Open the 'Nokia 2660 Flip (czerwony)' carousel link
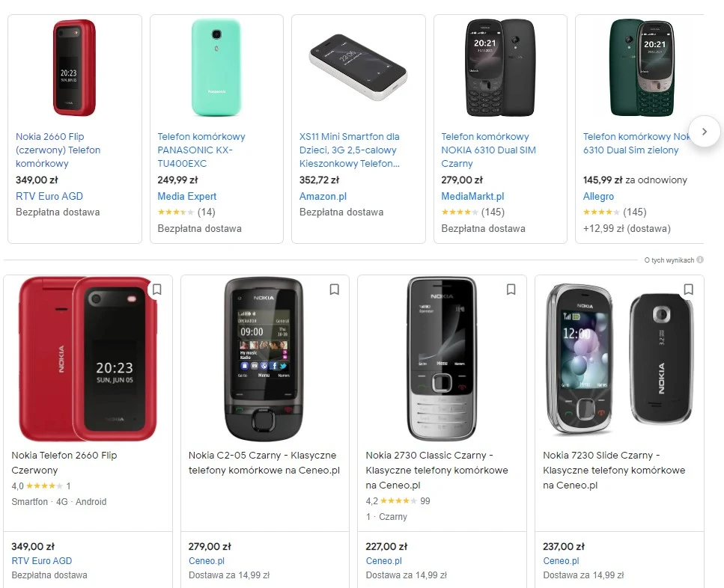The width and height of the screenshot is (724, 588). 58,150
